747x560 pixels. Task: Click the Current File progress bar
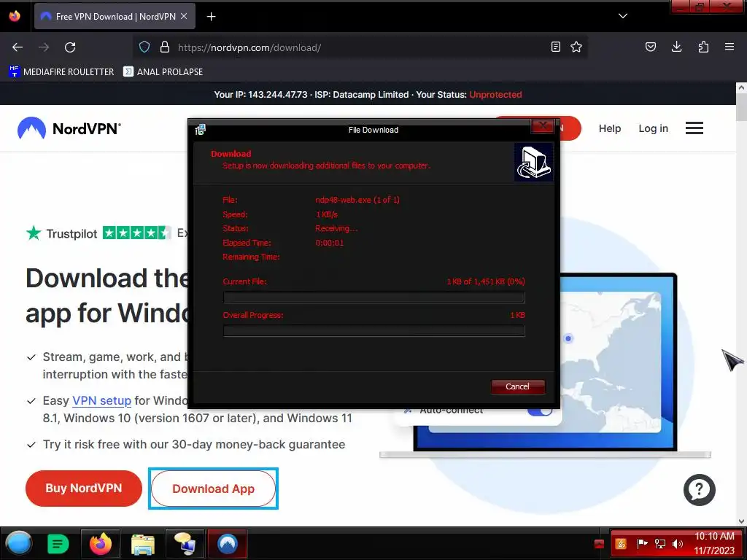click(x=374, y=297)
